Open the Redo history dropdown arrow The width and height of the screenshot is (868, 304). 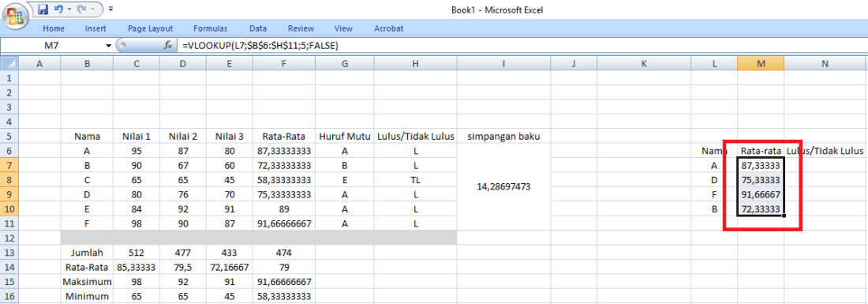92,9
